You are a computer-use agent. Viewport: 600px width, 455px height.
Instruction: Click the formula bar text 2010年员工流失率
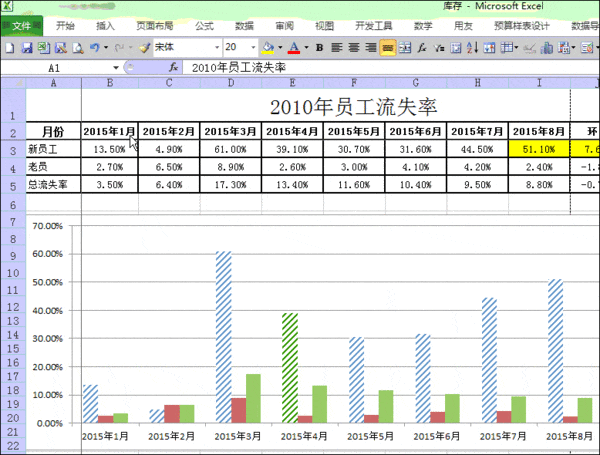point(239,68)
